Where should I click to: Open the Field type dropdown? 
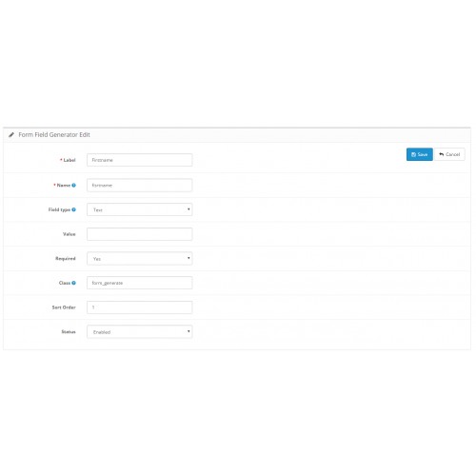click(x=140, y=209)
